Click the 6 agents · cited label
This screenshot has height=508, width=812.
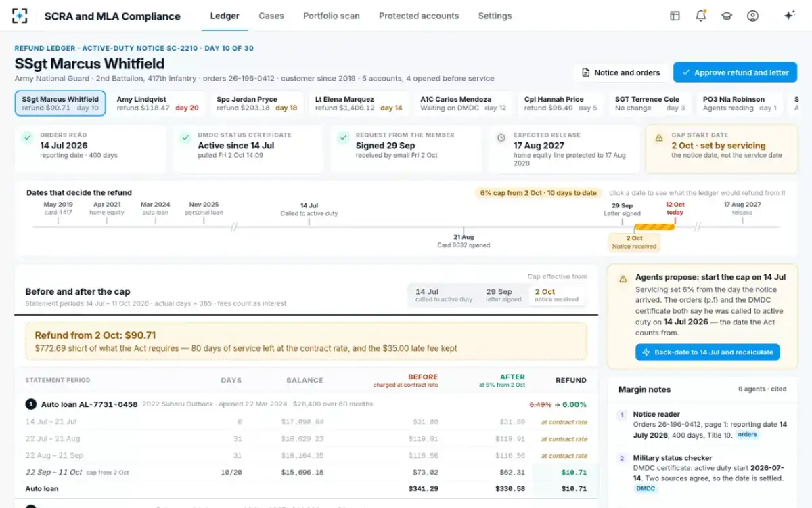point(763,389)
